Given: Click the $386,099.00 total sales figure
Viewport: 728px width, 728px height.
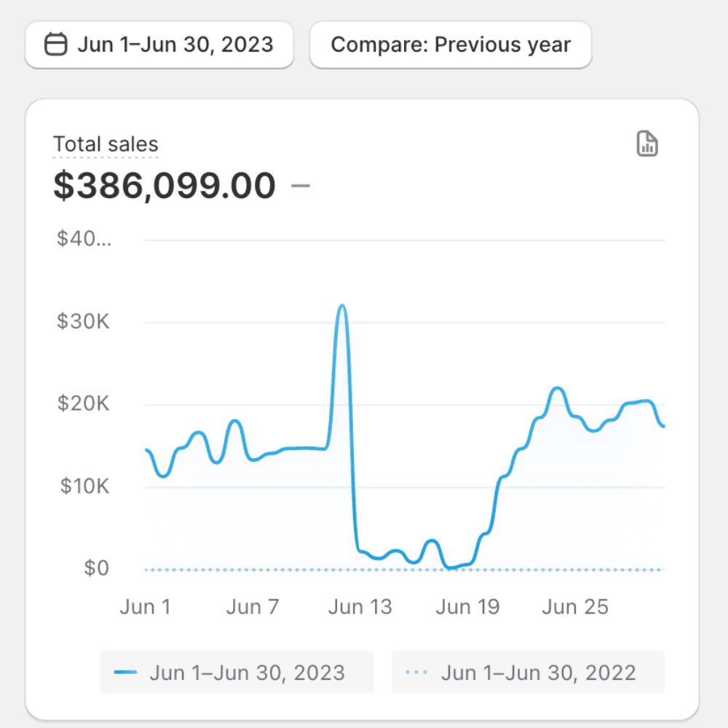Looking at the screenshot, I should coord(165,186).
